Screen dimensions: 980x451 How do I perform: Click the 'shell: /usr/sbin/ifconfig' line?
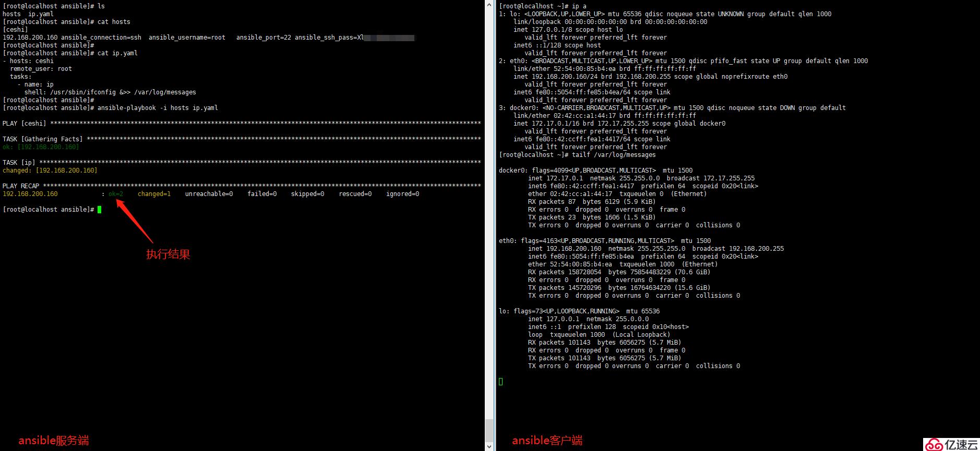110,92
